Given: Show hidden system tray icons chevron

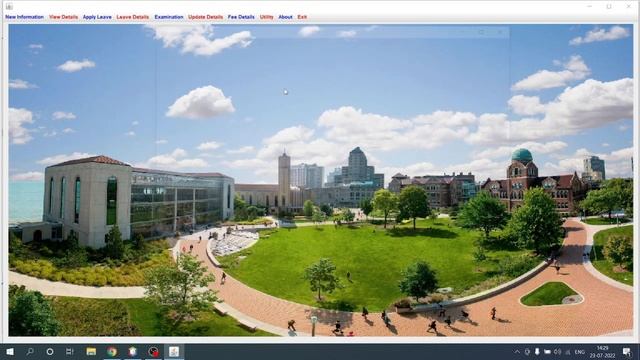Looking at the screenshot, I should coord(517,352).
